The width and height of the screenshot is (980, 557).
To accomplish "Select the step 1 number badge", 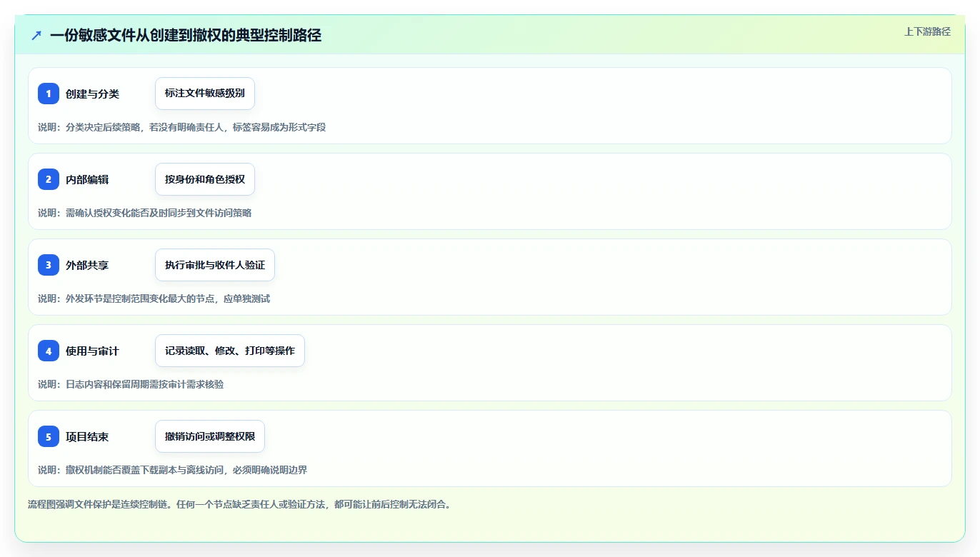I will [49, 94].
